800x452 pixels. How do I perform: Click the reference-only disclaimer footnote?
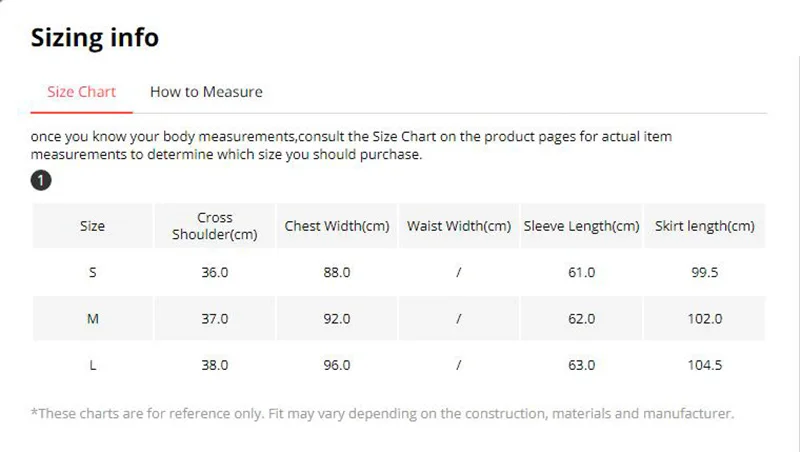[x=382, y=413]
